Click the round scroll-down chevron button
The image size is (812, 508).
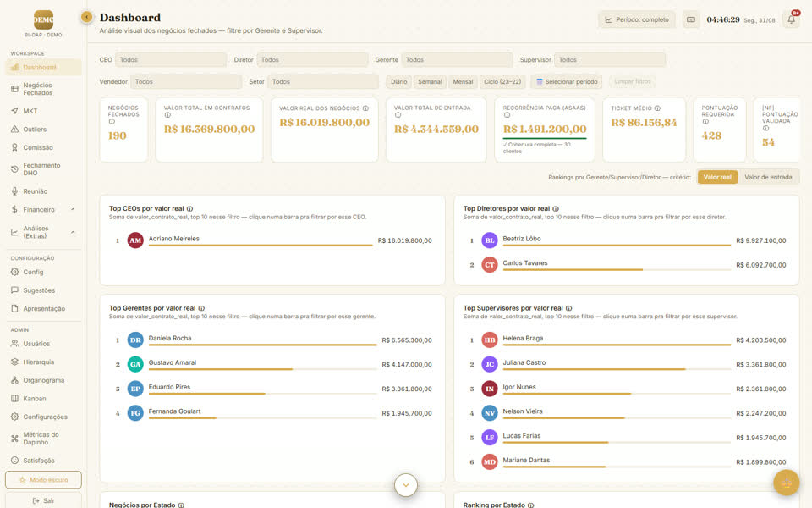coord(406,485)
